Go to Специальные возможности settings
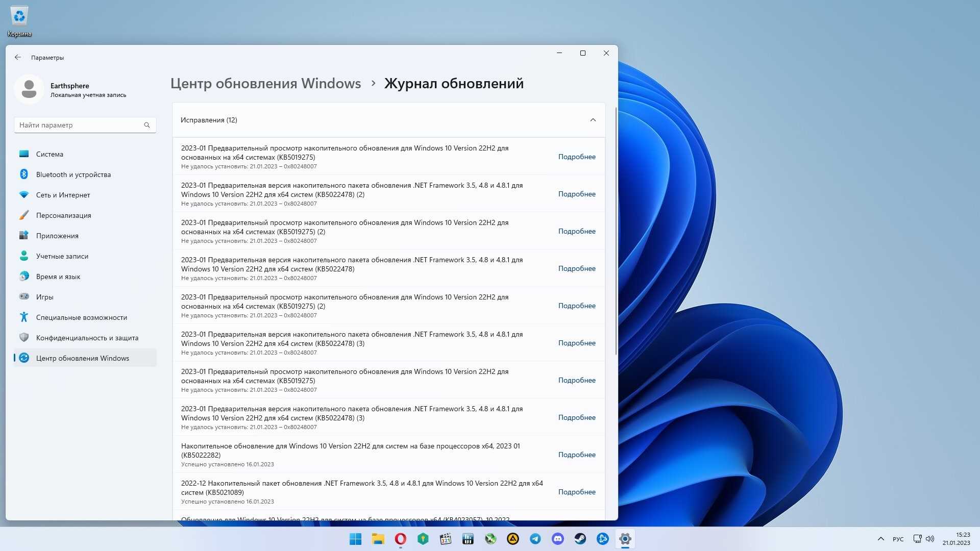This screenshot has width=980, height=551. point(85,317)
